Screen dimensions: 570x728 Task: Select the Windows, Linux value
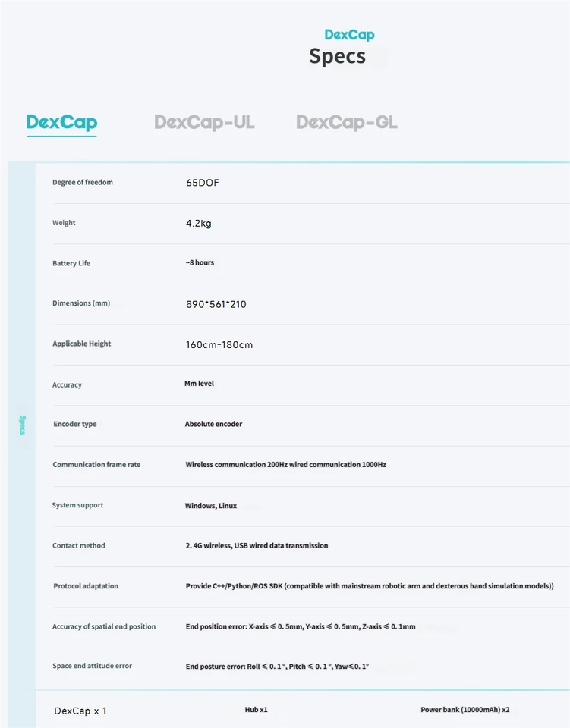211,506
